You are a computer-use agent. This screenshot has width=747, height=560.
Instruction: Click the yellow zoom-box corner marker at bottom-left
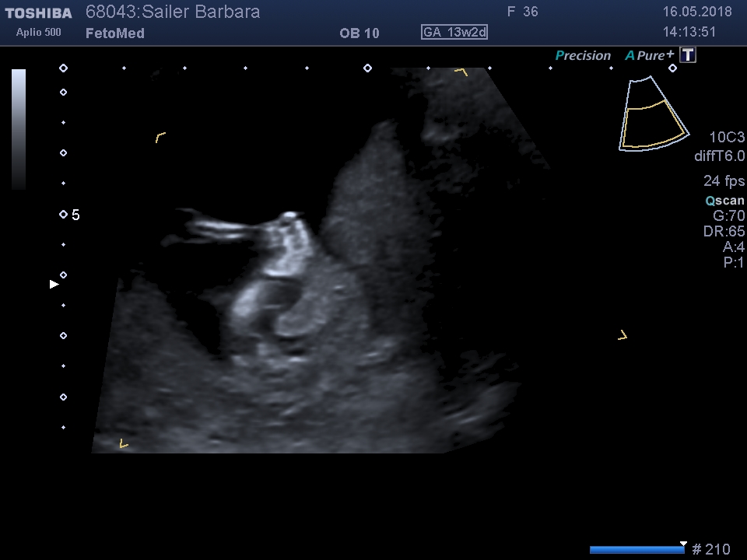coord(123,444)
